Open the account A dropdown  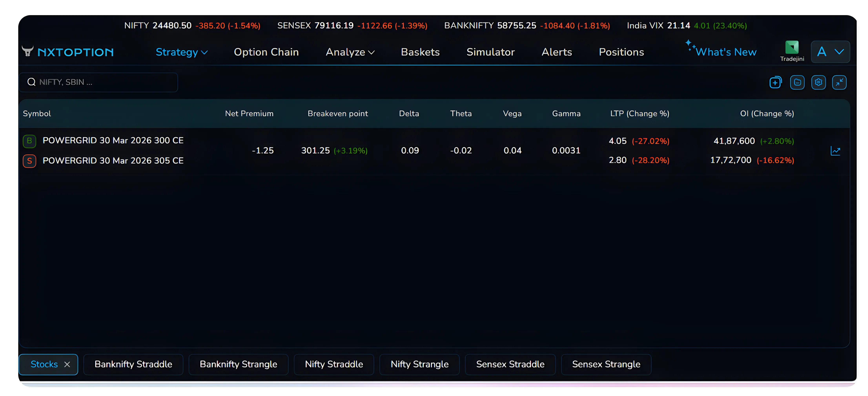(830, 52)
